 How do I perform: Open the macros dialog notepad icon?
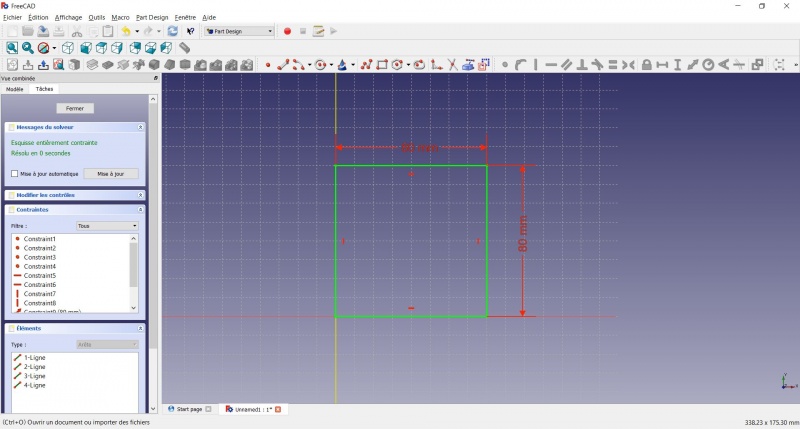[318, 31]
